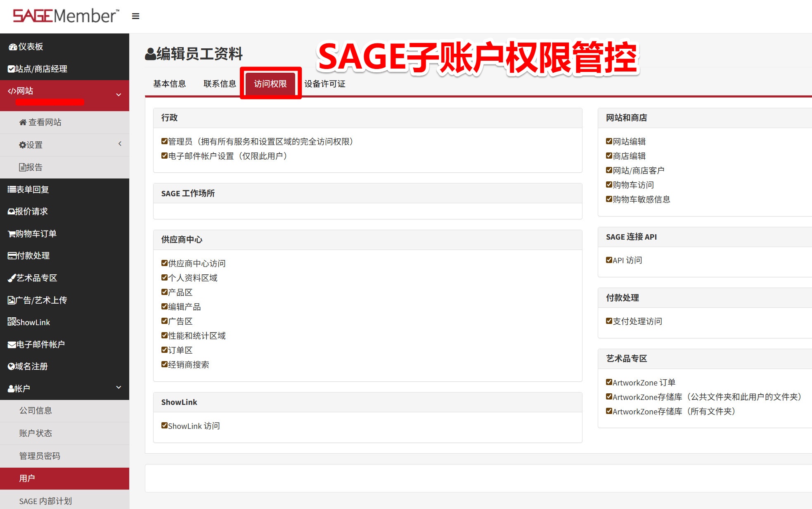Open the ArtworkZone paintbrush icon
The width and height of the screenshot is (812, 509).
click(x=12, y=278)
